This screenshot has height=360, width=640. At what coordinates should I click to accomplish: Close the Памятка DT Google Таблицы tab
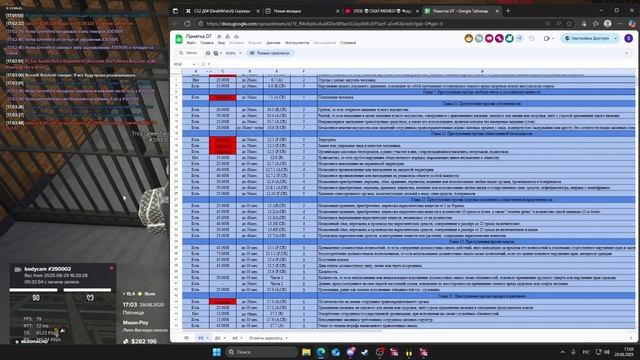point(497,11)
